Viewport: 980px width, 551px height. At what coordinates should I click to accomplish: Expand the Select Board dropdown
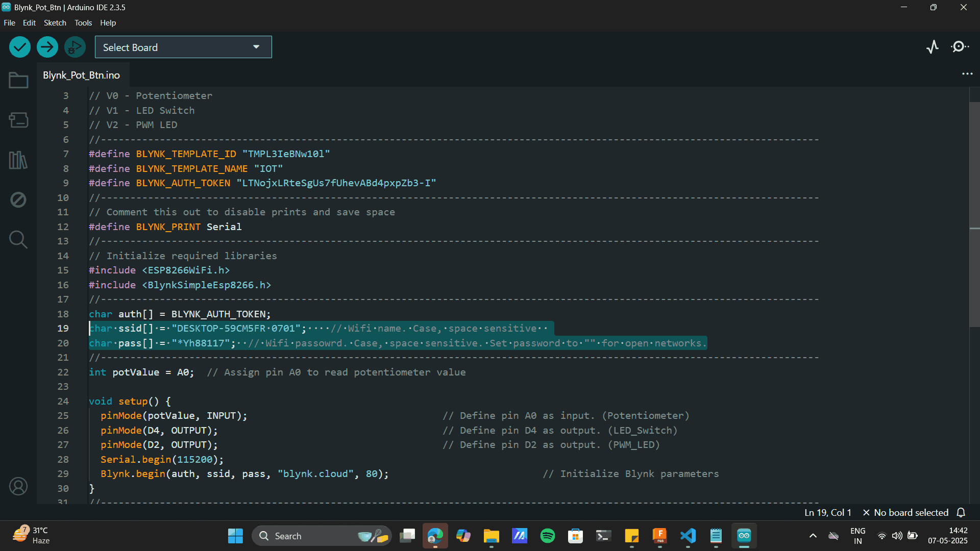tap(183, 47)
